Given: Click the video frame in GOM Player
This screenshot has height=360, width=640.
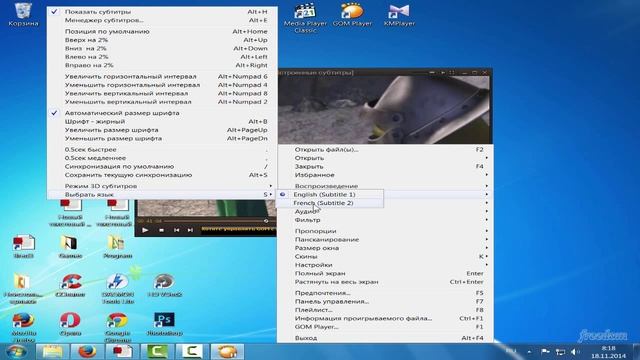Looking at the screenshot, I should click(x=384, y=109).
